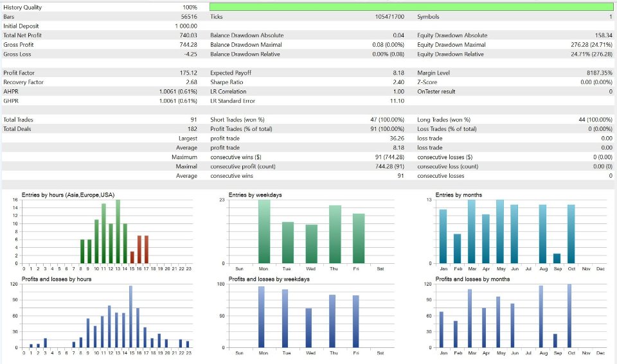Click the February bar in Entries by months
This screenshot has height=364, width=617.
457,249
